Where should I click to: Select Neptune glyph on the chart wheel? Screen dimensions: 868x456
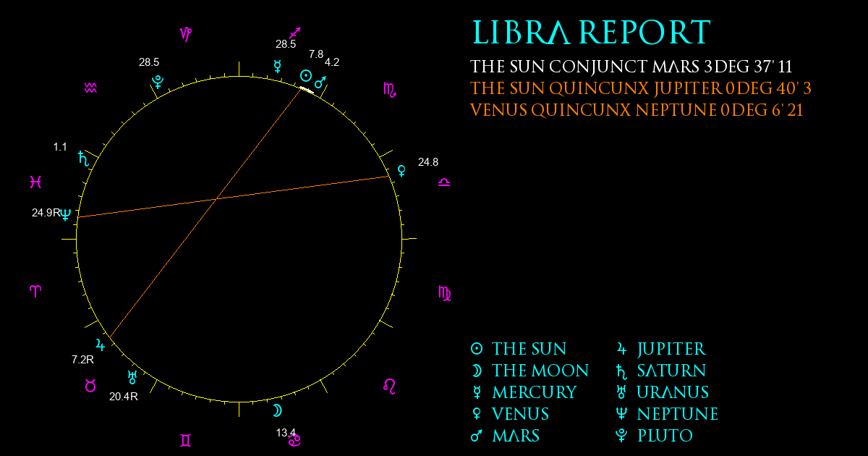[x=67, y=214]
